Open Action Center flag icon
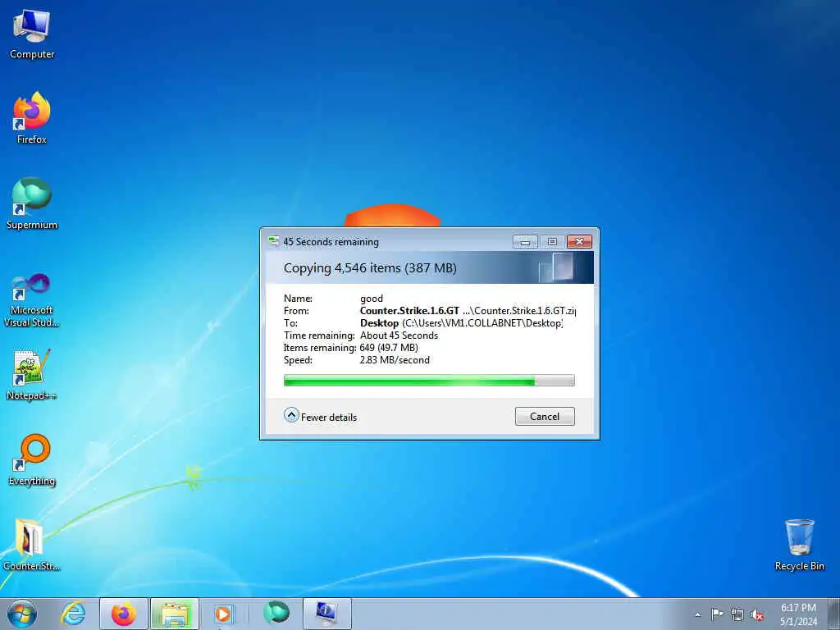Viewport: 840px width, 630px height. pyautogui.click(x=717, y=614)
